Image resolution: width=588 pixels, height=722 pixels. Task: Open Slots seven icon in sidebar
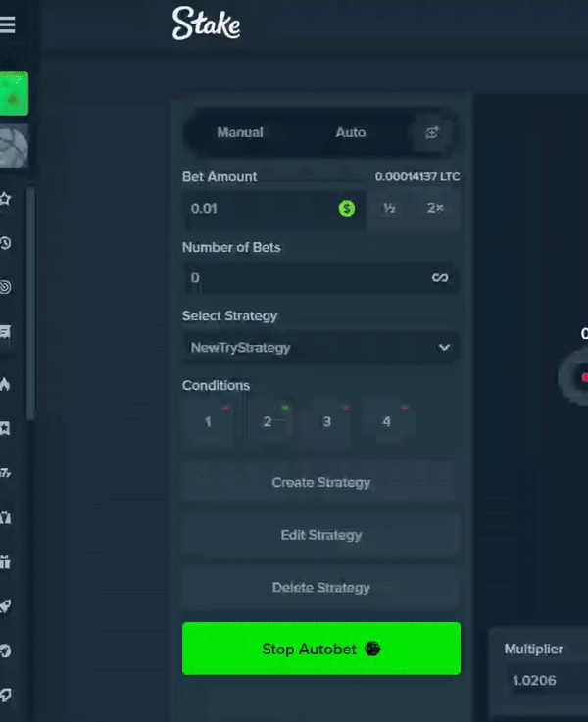[6, 473]
